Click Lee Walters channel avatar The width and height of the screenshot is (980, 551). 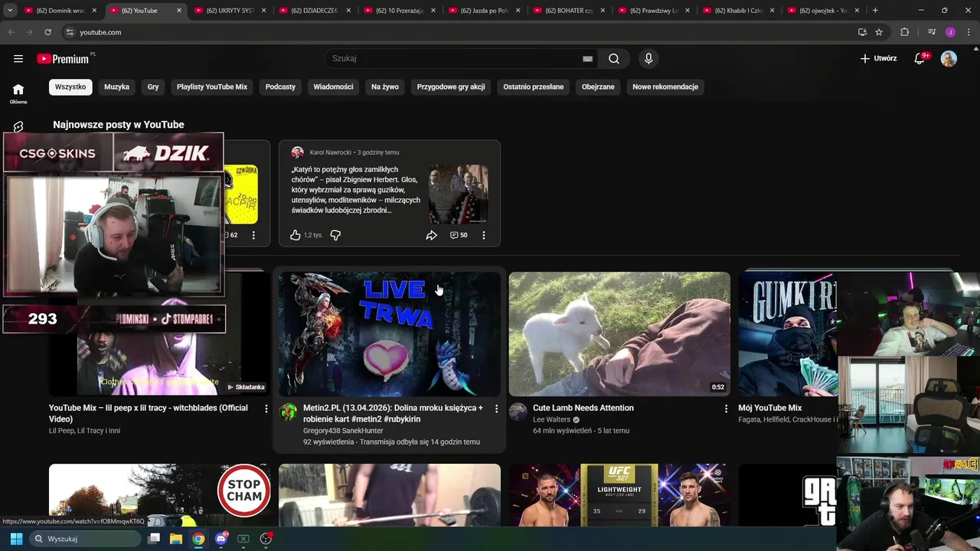point(518,412)
